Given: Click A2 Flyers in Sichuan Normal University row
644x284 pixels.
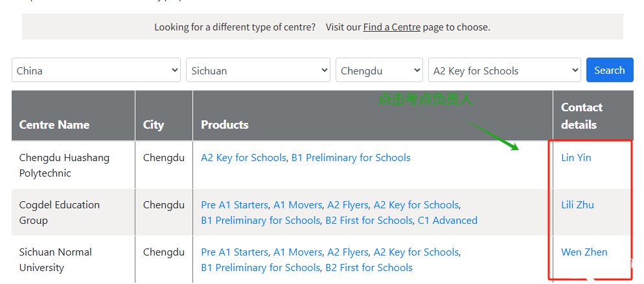Looking at the screenshot, I should (348, 252).
